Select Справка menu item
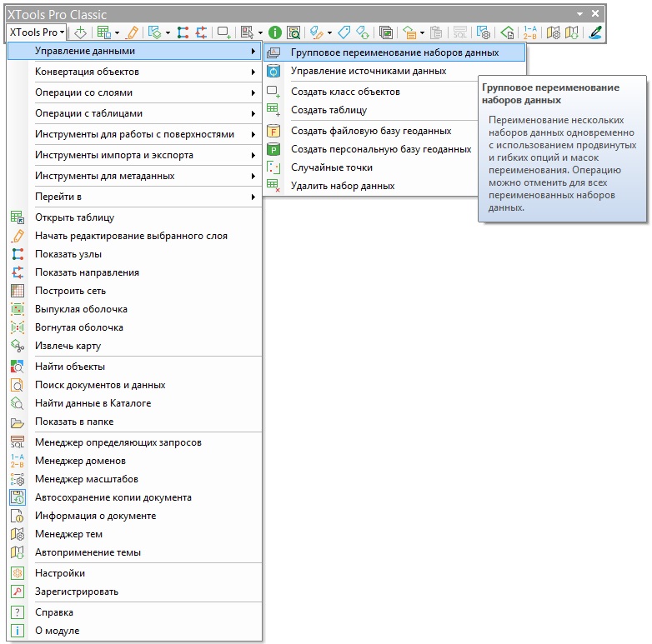652x644 pixels. pos(135,612)
